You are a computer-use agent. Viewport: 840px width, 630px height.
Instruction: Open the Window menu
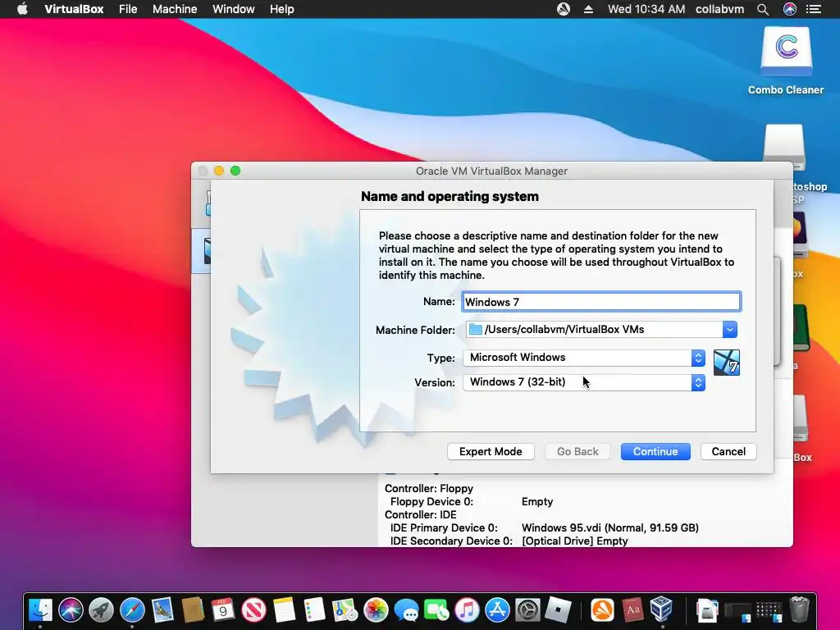click(x=234, y=9)
